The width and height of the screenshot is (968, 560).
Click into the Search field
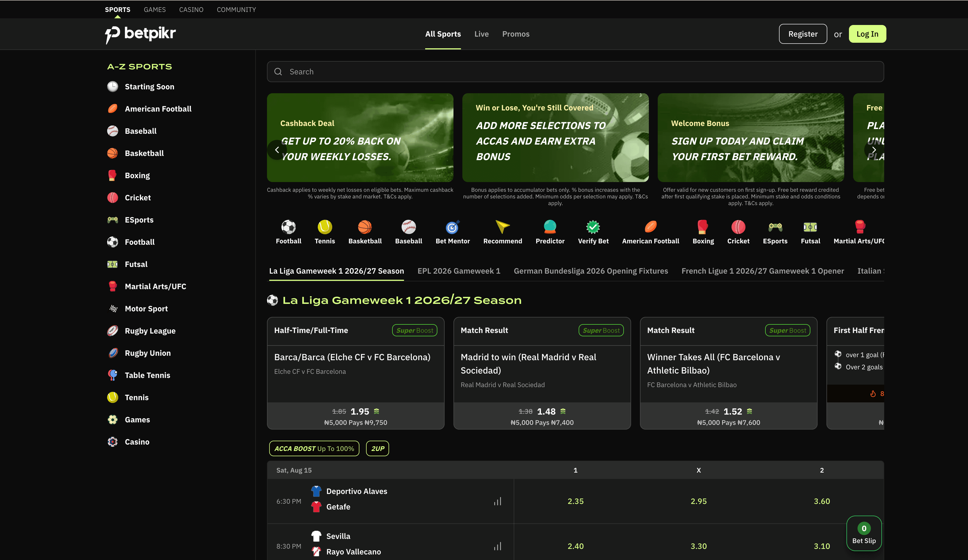coord(575,71)
